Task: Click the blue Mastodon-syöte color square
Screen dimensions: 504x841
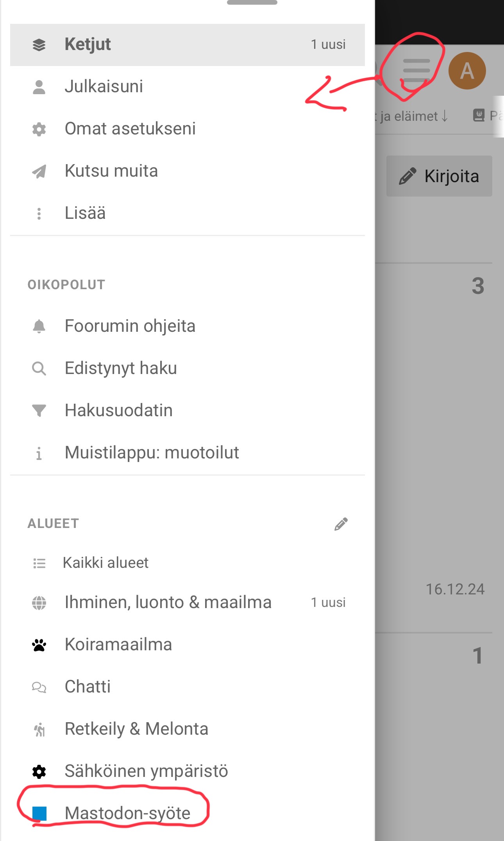Action: click(x=39, y=814)
